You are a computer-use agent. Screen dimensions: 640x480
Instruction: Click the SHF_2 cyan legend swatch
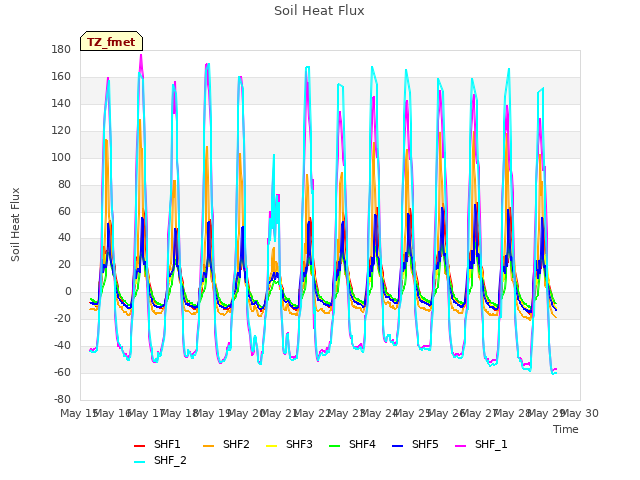pyautogui.click(x=140, y=462)
